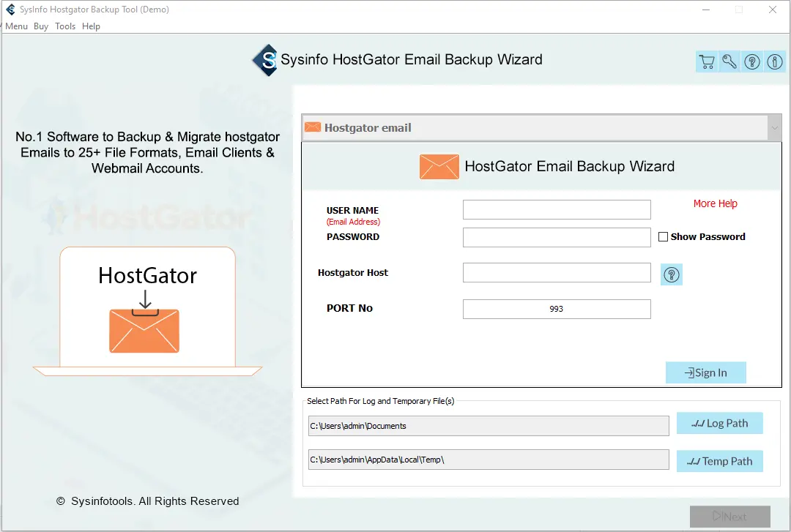Expand the Hostgator email dropdown arrow
The image size is (791, 532).
pos(774,127)
